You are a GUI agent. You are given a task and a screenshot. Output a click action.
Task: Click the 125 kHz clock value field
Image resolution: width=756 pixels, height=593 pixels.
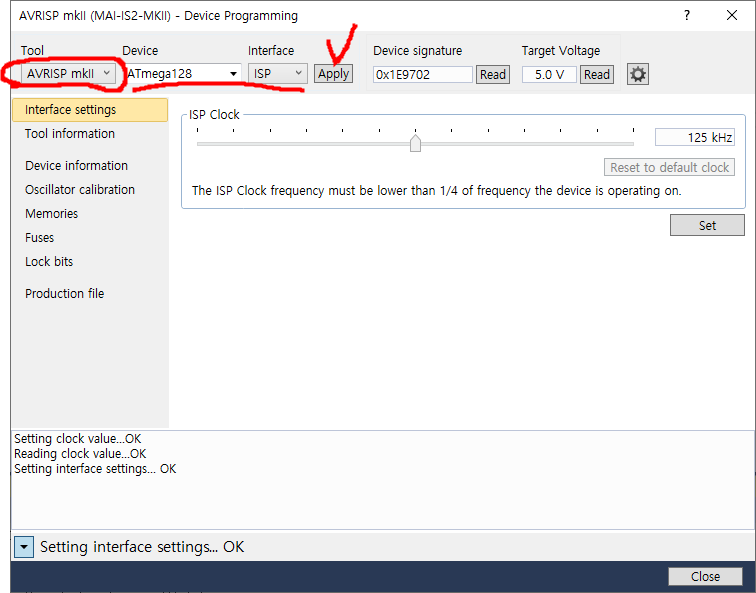click(694, 137)
